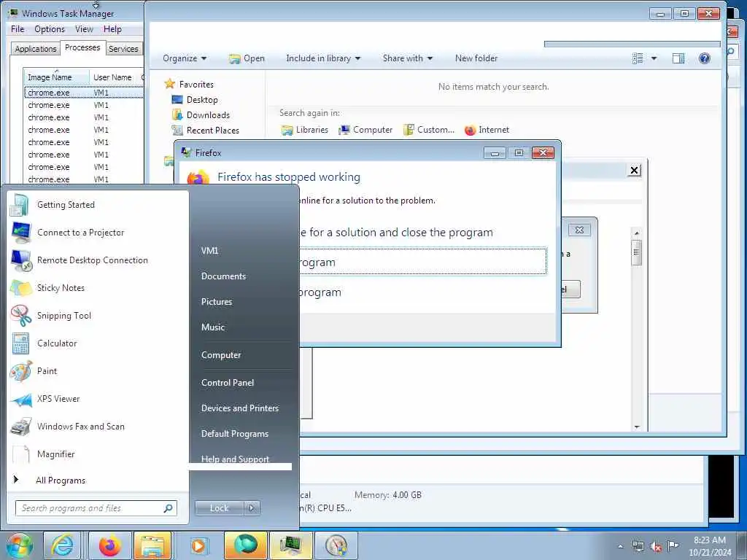Image resolution: width=747 pixels, height=560 pixels.
Task: Open Control Panel from Start menu
Action: click(x=228, y=383)
